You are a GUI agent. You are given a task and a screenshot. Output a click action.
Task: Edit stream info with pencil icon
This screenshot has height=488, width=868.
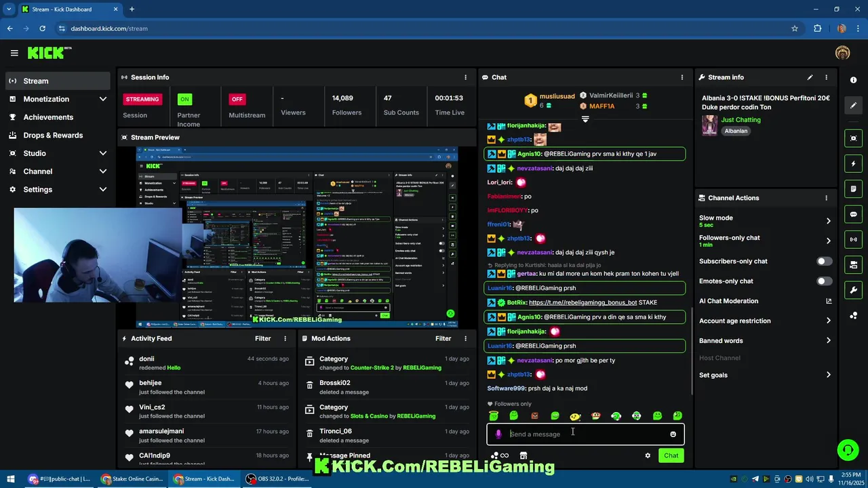point(810,77)
